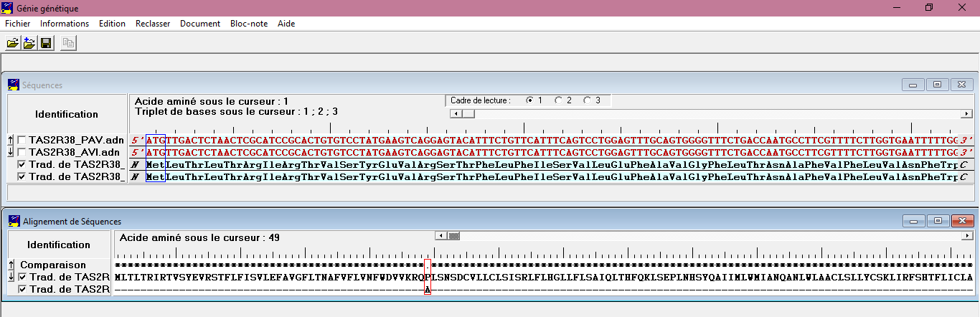980x317 pixels.
Task: Select reading frame 3 radio button
Action: click(x=588, y=100)
